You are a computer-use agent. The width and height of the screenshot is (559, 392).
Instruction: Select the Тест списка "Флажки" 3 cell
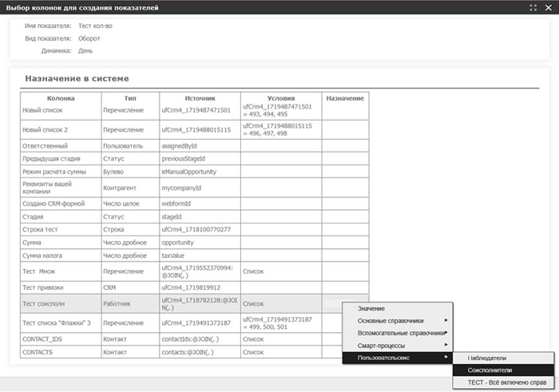coord(61,323)
